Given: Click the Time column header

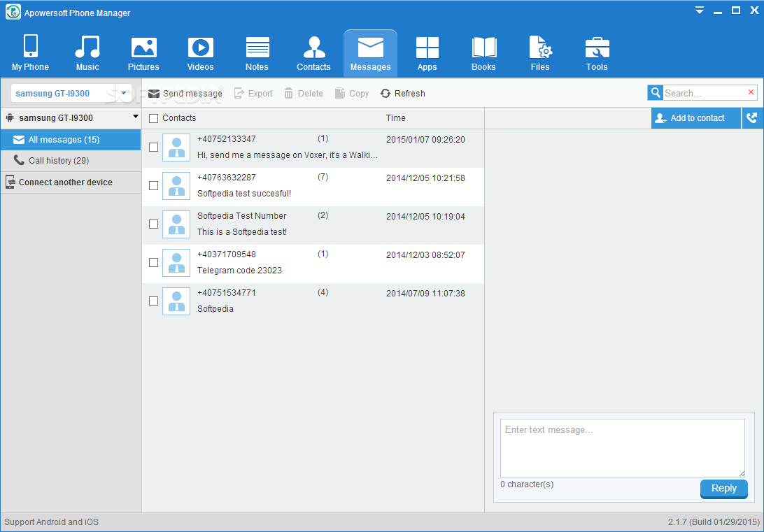Looking at the screenshot, I should click(x=396, y=117).
